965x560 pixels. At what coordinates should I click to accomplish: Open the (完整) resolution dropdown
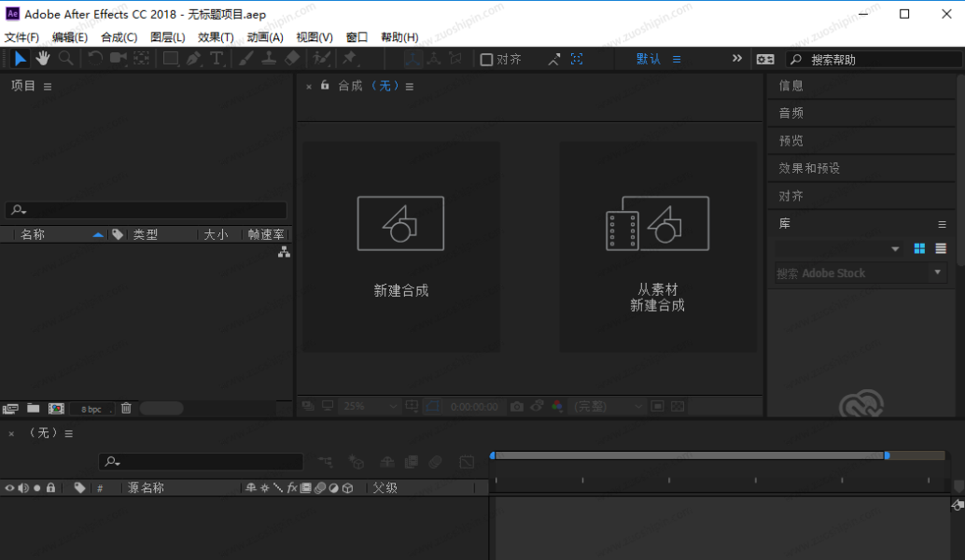point(607,406)
